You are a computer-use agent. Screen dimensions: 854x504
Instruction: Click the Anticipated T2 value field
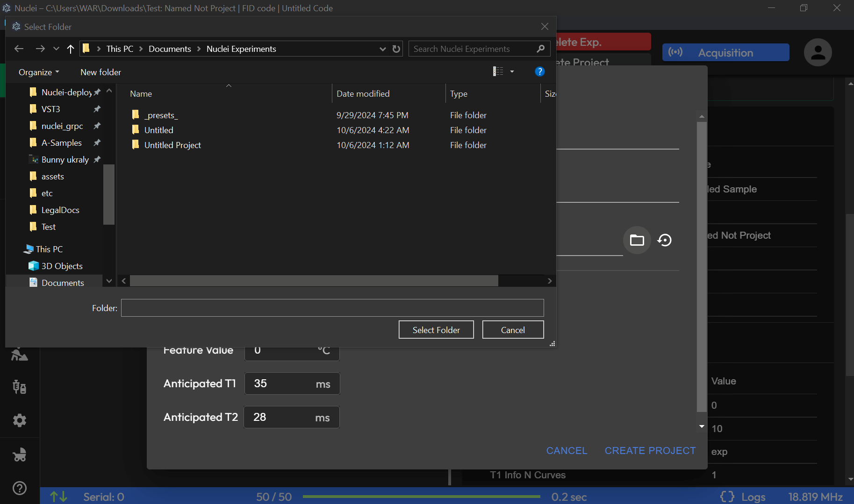point(291,417)
